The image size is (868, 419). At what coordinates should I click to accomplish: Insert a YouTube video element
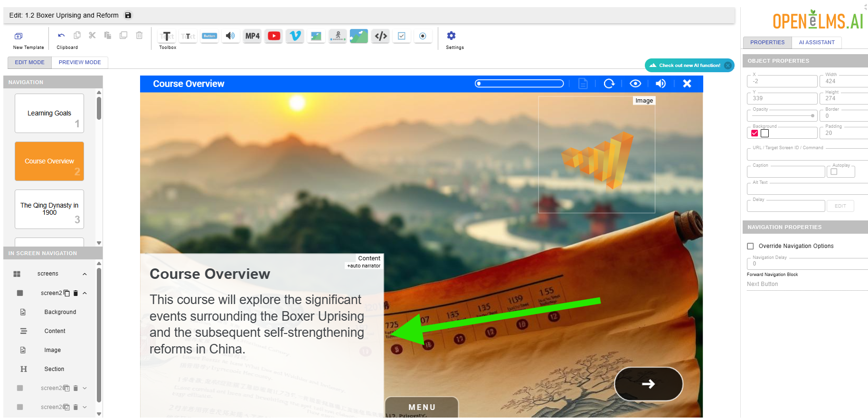point(274,36)
